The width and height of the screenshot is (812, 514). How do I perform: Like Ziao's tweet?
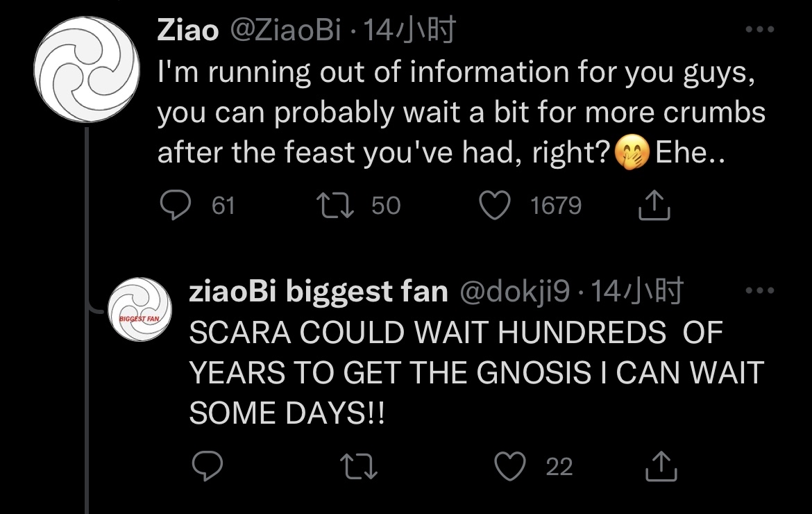point(494,206)
